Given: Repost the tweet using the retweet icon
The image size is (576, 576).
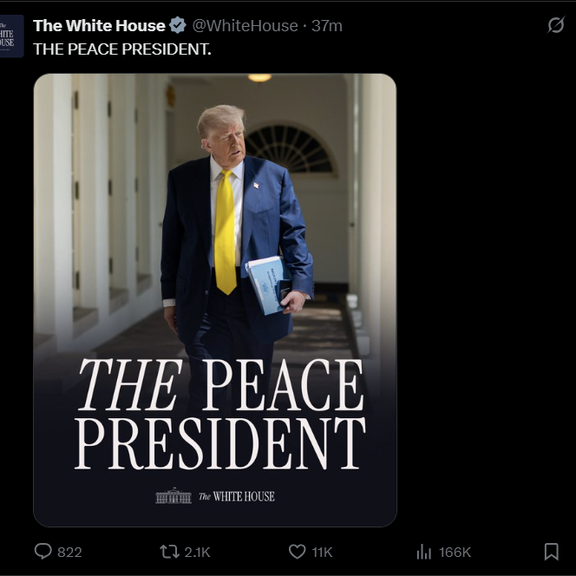Looking at the screenshot, I should point(169,552).
